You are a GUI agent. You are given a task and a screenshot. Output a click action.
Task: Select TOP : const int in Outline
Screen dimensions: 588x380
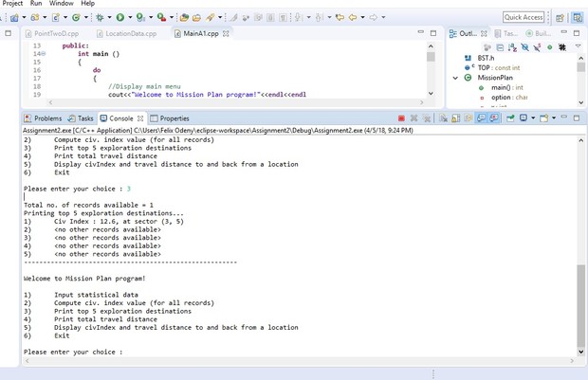[498, 68]
